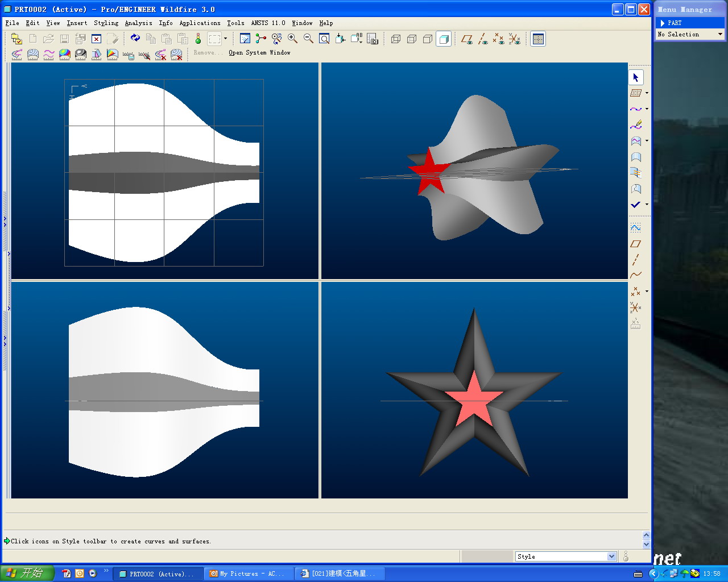This screenshot has height=582, width=728.
Task: Click the Zoom In magnifier icon
Action: coord(293,39)
